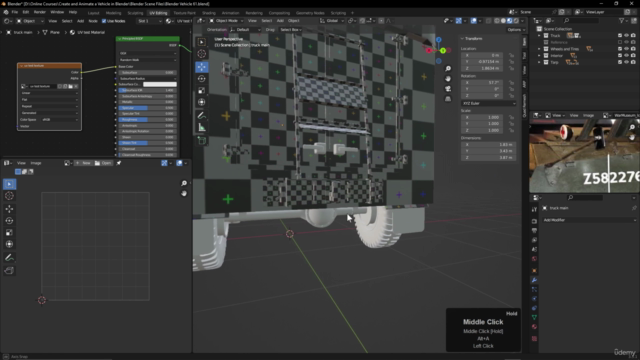
Task: Click the pan hand icon in the 3D viewport
Action: point(448,78)
